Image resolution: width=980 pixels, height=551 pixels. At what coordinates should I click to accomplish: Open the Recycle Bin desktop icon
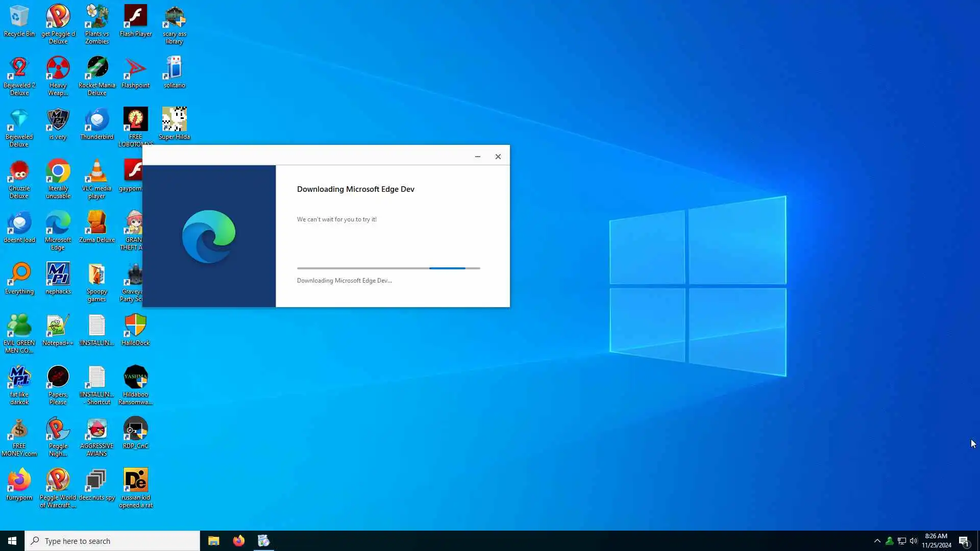19,20
